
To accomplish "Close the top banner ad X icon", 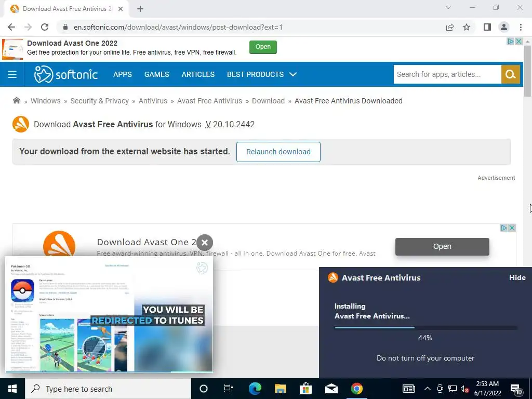I will (519, 42).
